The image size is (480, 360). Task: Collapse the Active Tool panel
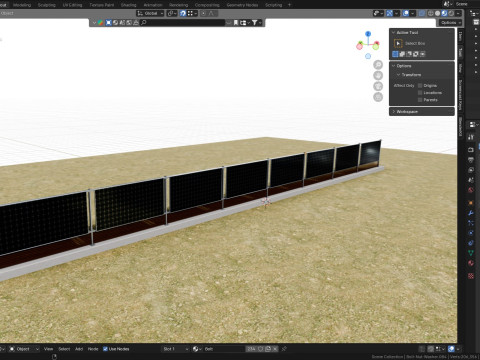point(393,32)
